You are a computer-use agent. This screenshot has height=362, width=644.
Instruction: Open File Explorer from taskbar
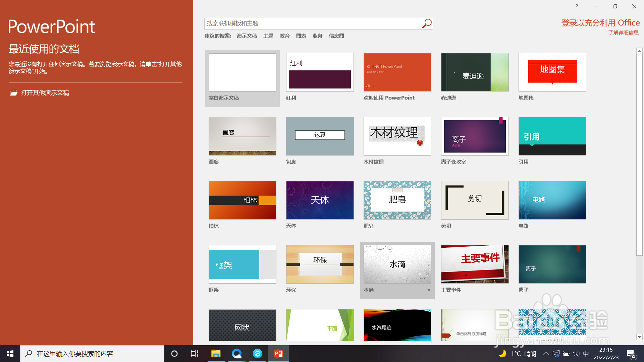216,354
